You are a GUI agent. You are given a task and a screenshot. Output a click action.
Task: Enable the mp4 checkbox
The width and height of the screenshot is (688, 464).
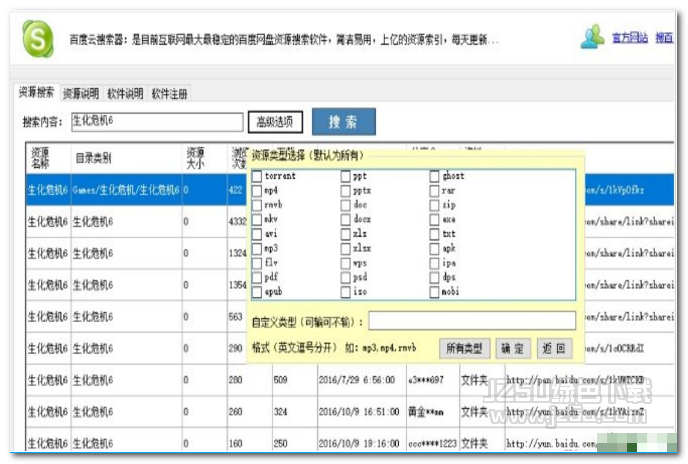pos(257,191)
